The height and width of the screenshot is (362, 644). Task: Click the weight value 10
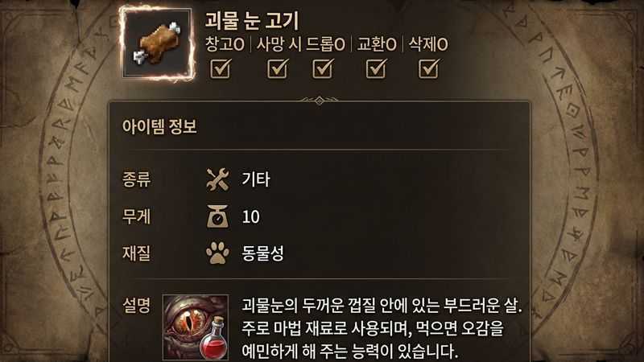(x=250, y=216)
